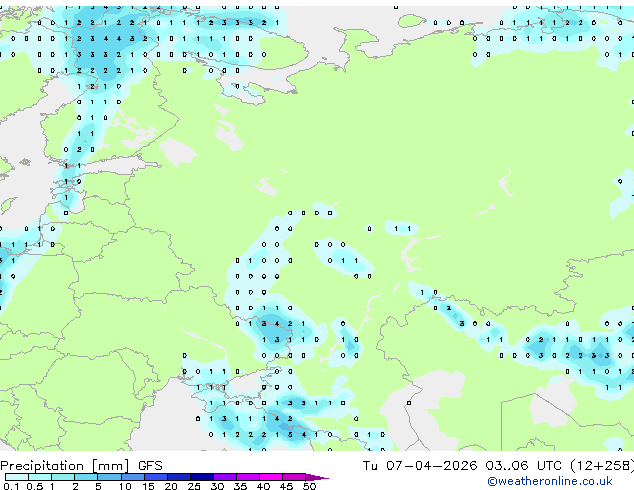
Task: Click the legend swatch between 20 and 25
Action: 179,477
